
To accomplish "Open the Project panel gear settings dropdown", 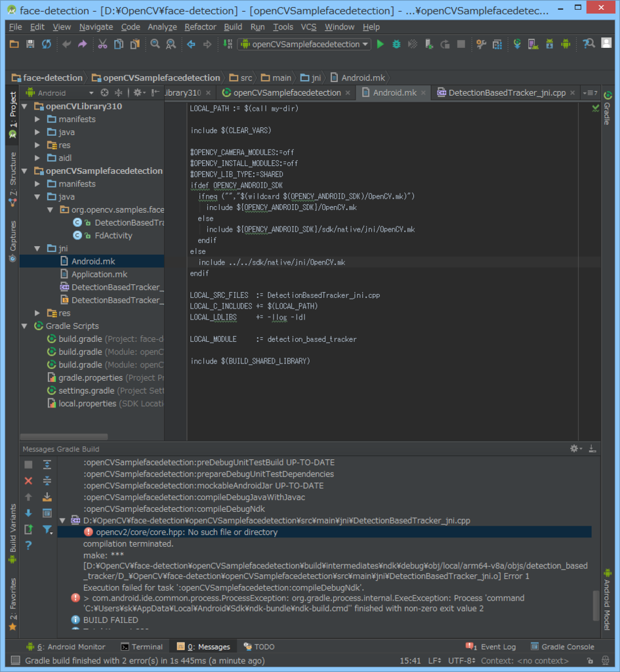I will pos(139,93).
